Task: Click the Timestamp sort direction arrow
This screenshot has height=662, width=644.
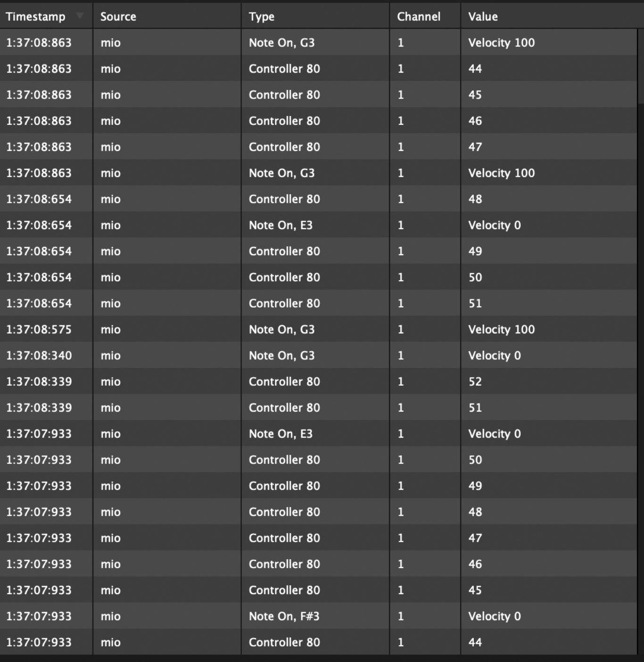Action: click(80, 16)
